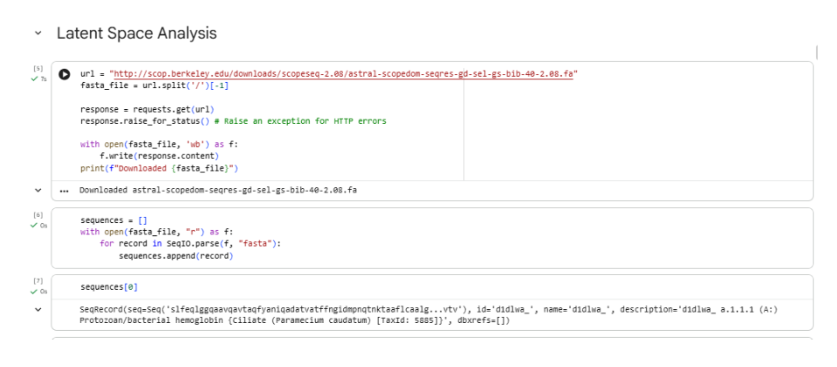The height and width of the screenshot is (367, 837).
Task: Open output options menu beside Downloaded message
Action: [65, 191]
